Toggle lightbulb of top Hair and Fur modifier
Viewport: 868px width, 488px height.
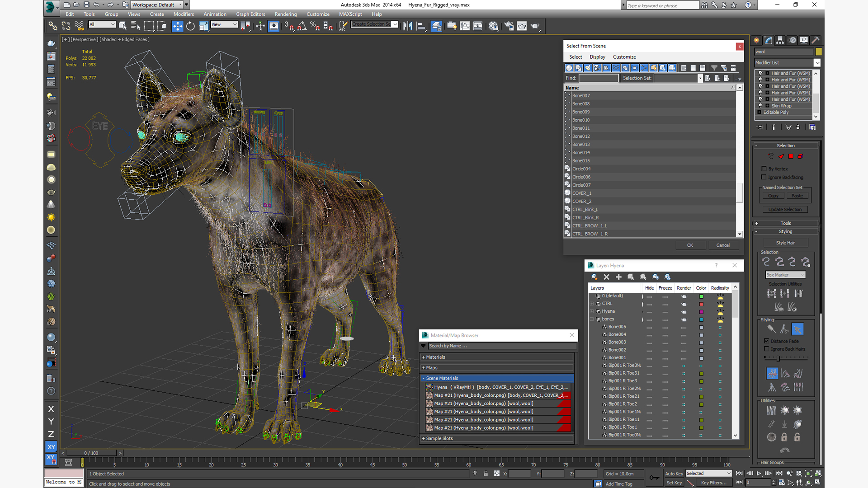coord(760,73)
